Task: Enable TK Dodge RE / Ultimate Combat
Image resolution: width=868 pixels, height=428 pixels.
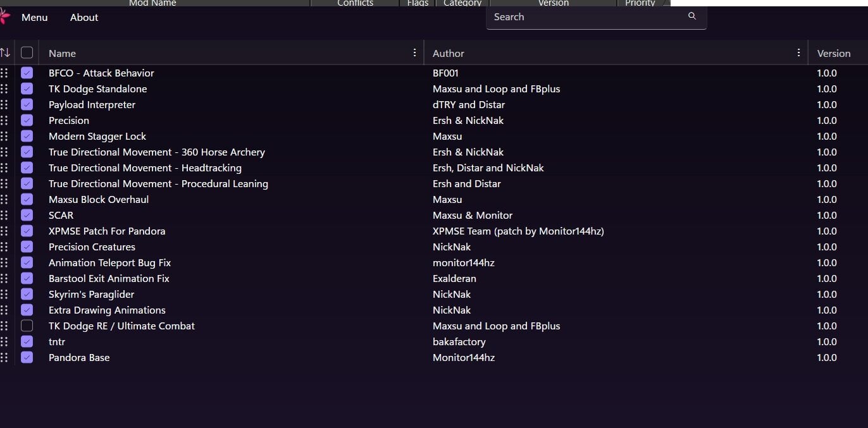Action: point(27,326)
